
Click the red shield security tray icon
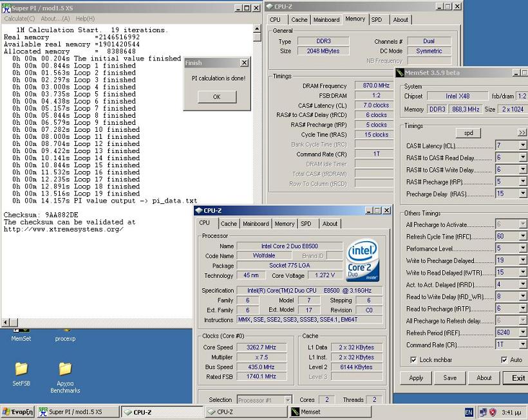pyautogui.click(x=493, y=412)
